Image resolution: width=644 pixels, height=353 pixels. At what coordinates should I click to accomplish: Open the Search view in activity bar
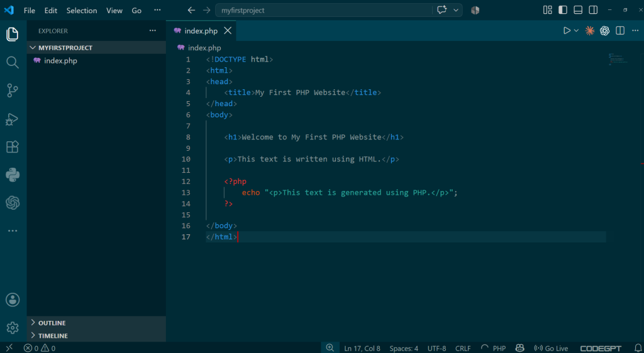[13, 62]
